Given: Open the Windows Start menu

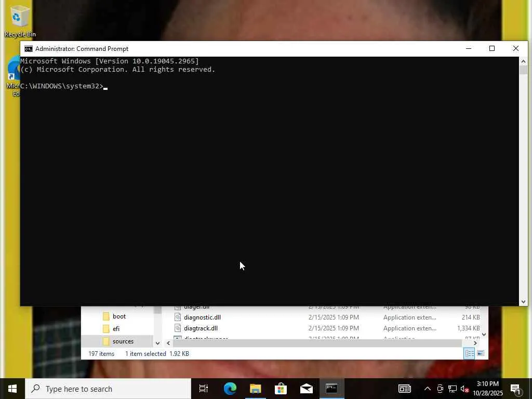Looking at the screenshot, I should (x=12, y=389).
